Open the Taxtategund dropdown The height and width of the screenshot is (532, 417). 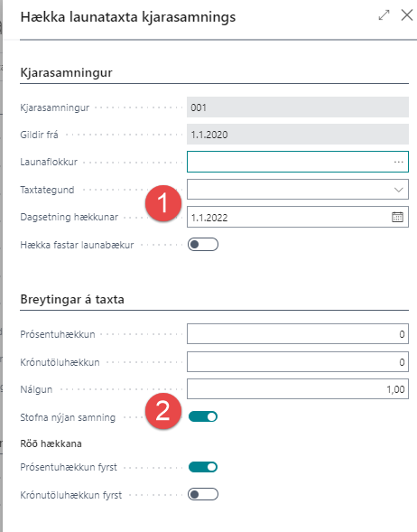pos(298,190)
